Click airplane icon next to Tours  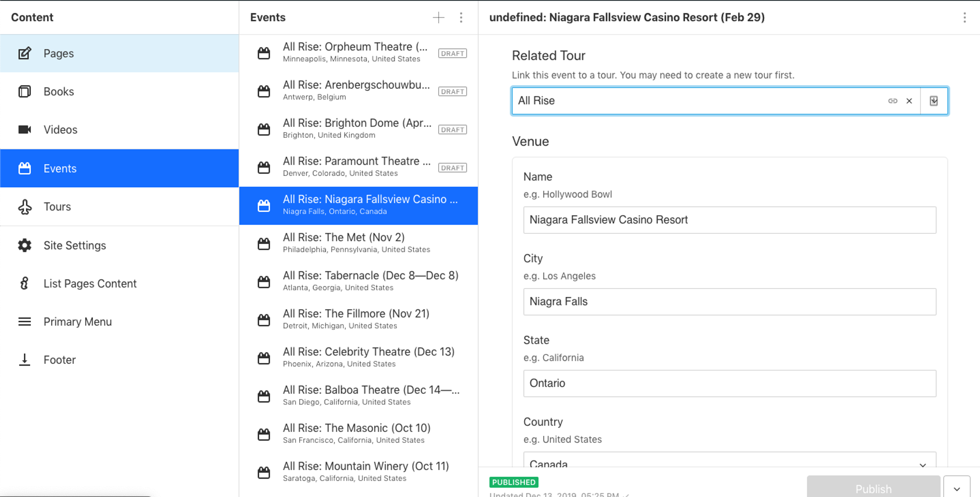[x=25, y=207]
